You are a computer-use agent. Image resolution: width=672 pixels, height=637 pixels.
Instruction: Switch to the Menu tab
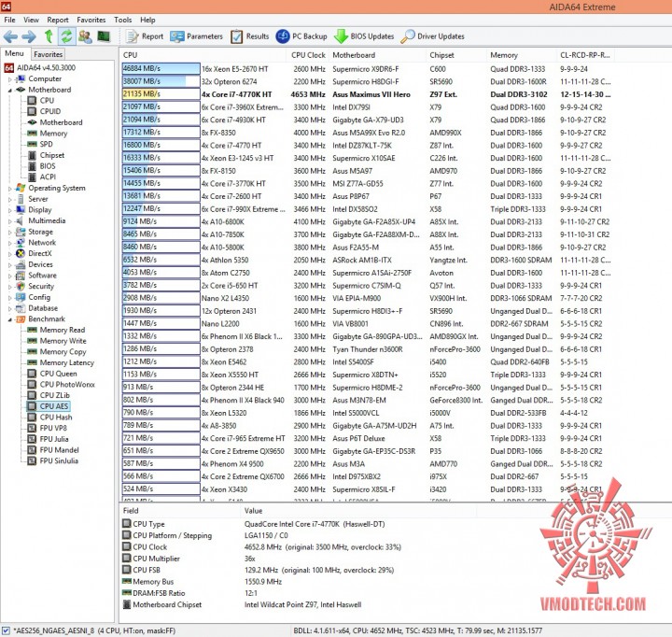[x=14, y=53]
